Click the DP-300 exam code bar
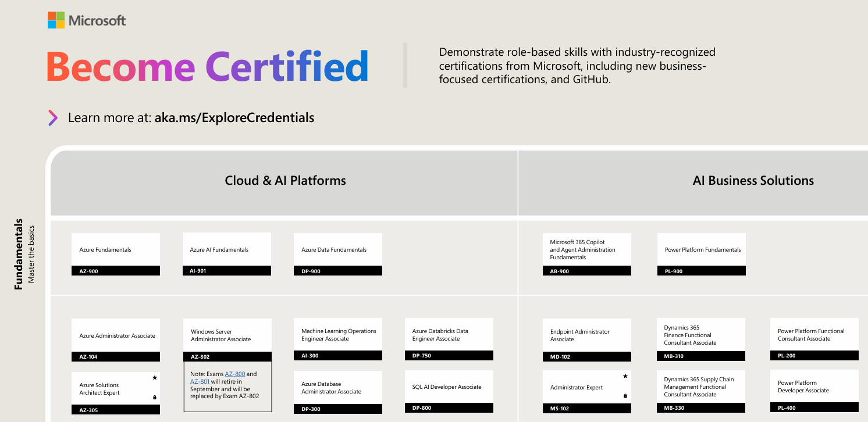Viewport: 868px width, 422px height. point(338,409)
